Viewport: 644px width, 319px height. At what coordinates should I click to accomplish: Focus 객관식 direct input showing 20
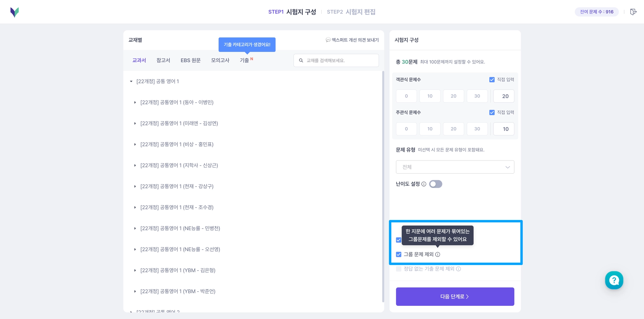(x=504, y=96)
